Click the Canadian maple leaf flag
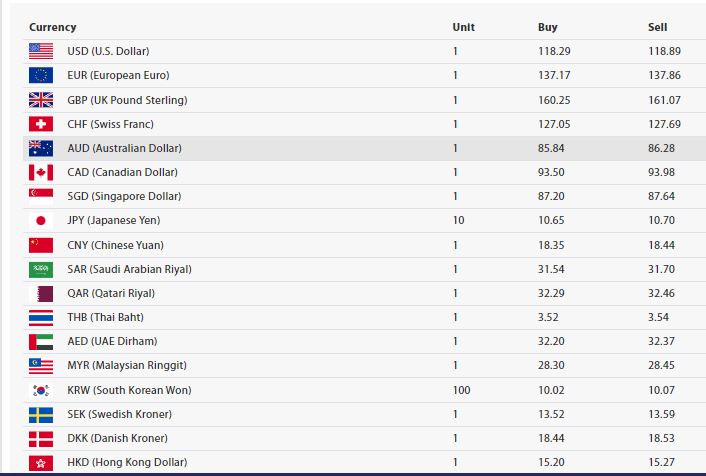This screenshot has width=706, height=476. (x=41, y=172)
